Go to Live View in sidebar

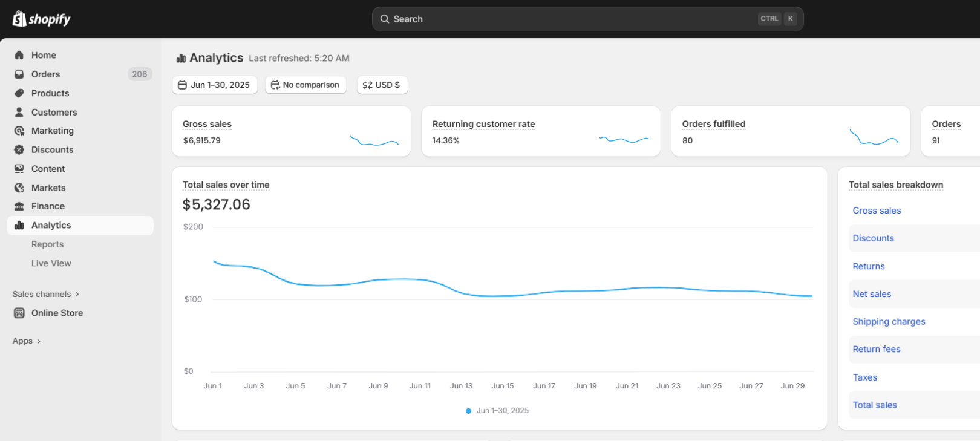point(51,263)
